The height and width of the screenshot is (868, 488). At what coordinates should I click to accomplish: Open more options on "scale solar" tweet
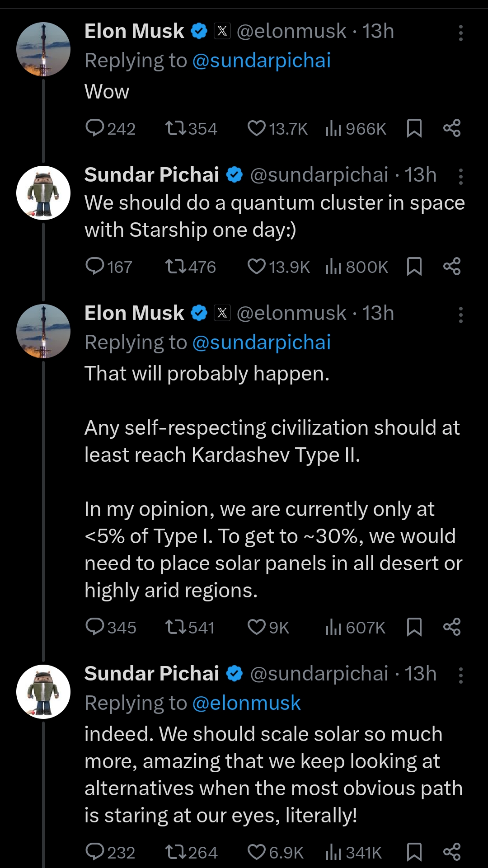[x=460, y=676]
